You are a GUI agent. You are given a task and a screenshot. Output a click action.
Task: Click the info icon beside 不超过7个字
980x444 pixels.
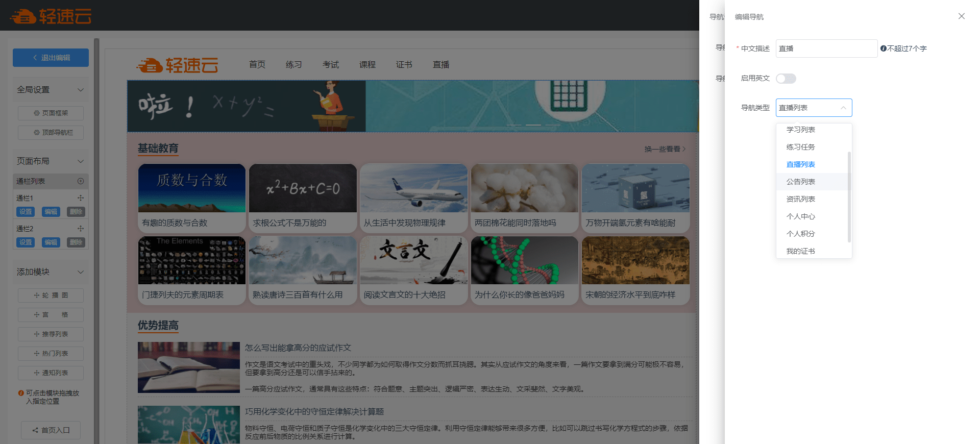[883, 48]
